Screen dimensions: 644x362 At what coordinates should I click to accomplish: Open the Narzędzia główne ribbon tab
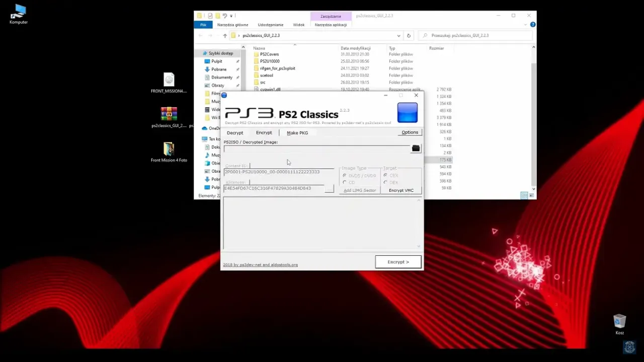[233, 25]
